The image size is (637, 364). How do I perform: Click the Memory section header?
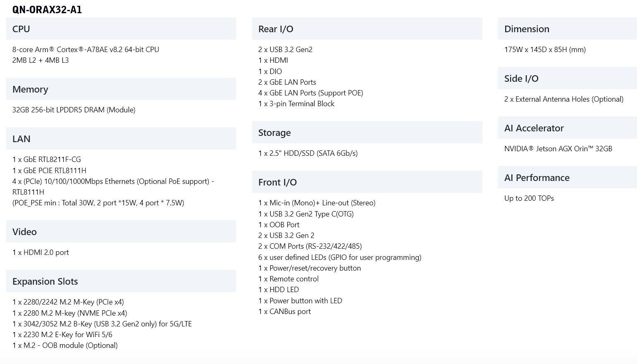click(x=121, y=89)
